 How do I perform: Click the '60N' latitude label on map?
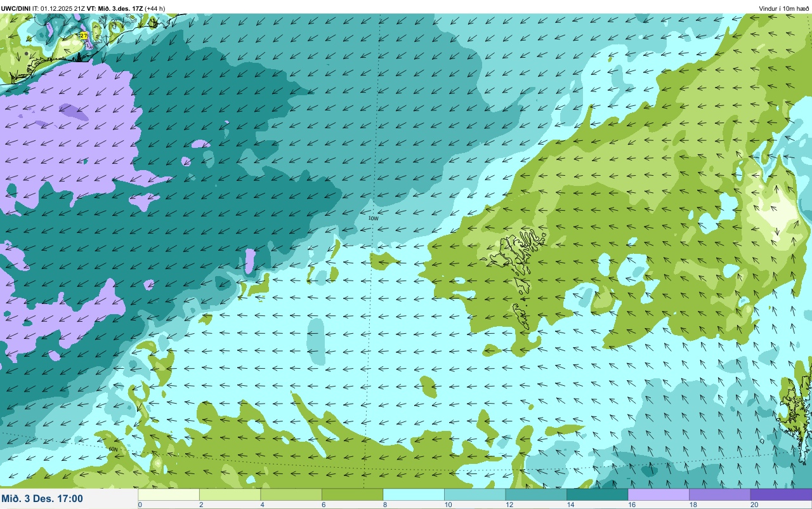(114, 449)
